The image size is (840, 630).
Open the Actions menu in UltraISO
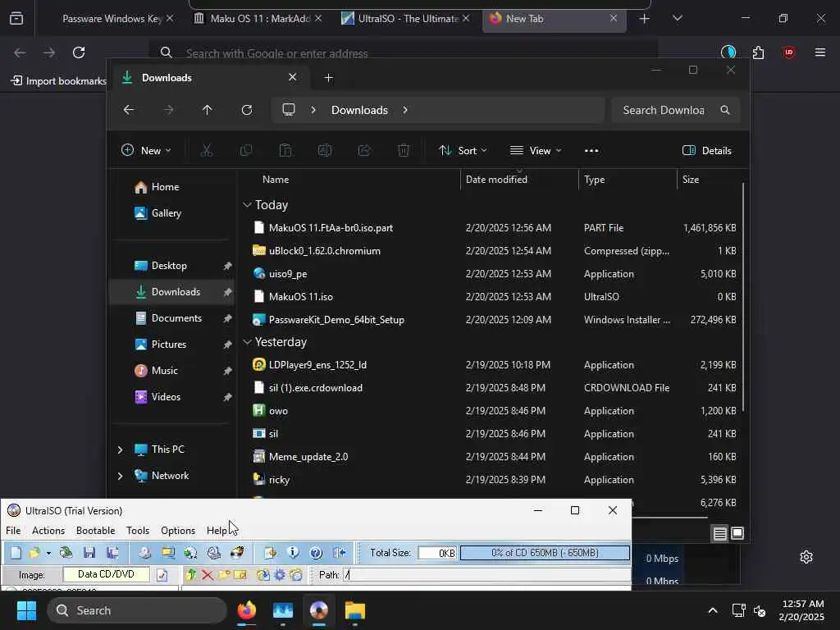coord(48,531)
